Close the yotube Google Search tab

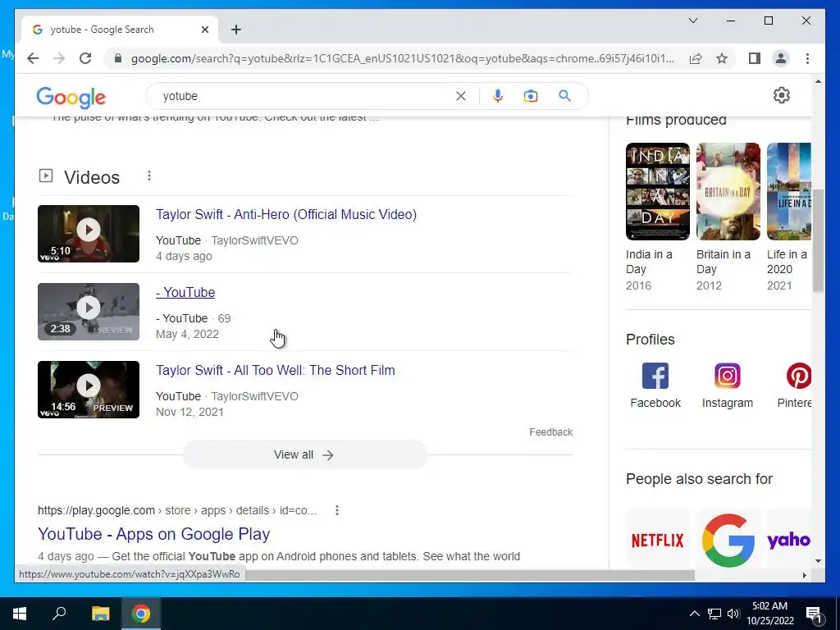click(204, 30)
